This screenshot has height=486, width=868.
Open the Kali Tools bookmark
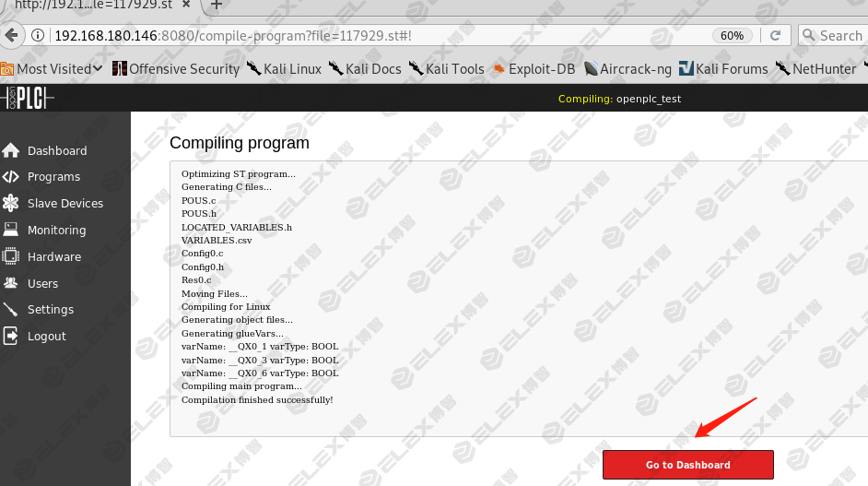pyautogui.click(x=446, y=69)
